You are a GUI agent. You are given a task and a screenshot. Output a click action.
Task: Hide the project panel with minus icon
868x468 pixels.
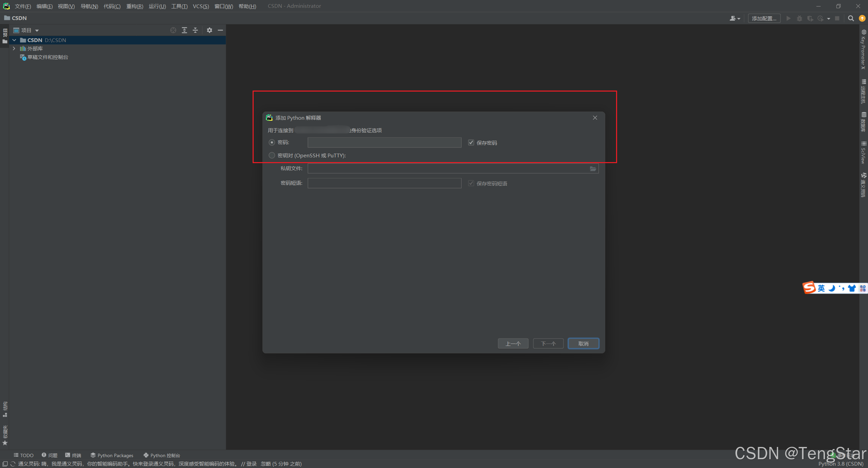[220, 30]
